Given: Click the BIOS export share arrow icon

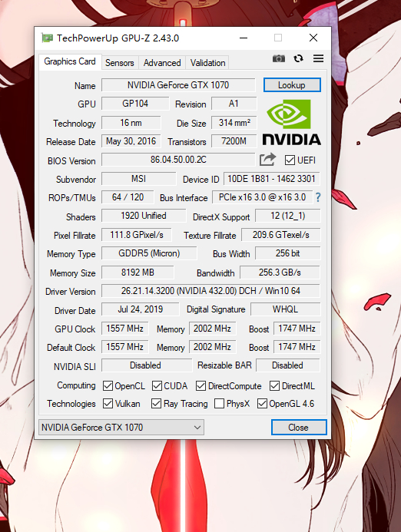Looking at the screenshot, I should [x=267, y=160].
